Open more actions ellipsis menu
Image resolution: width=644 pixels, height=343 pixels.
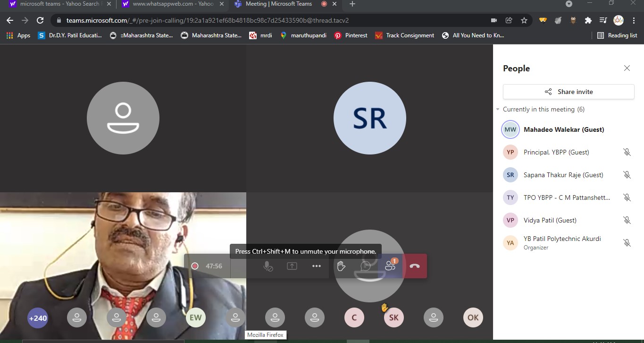317,266
